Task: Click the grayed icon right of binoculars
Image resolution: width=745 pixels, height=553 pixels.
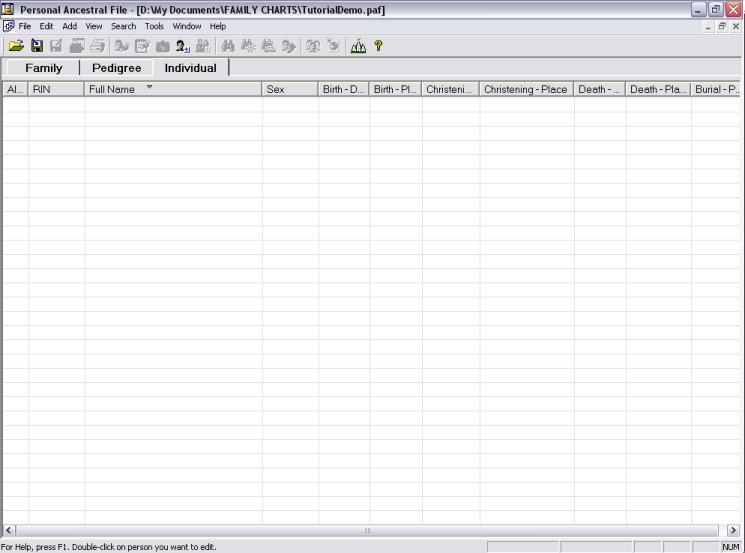Action: (x=248, y=46)
